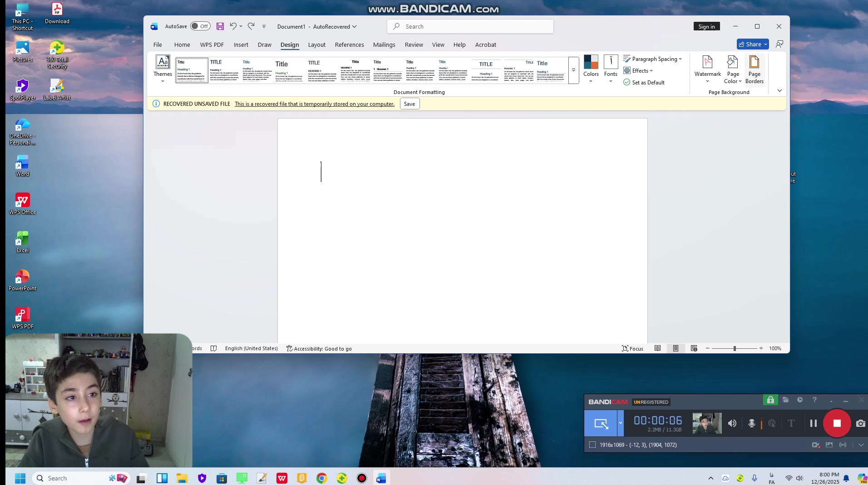
Task: Toggle Focus mode in status bar
Action: click(x=632, y=348)
